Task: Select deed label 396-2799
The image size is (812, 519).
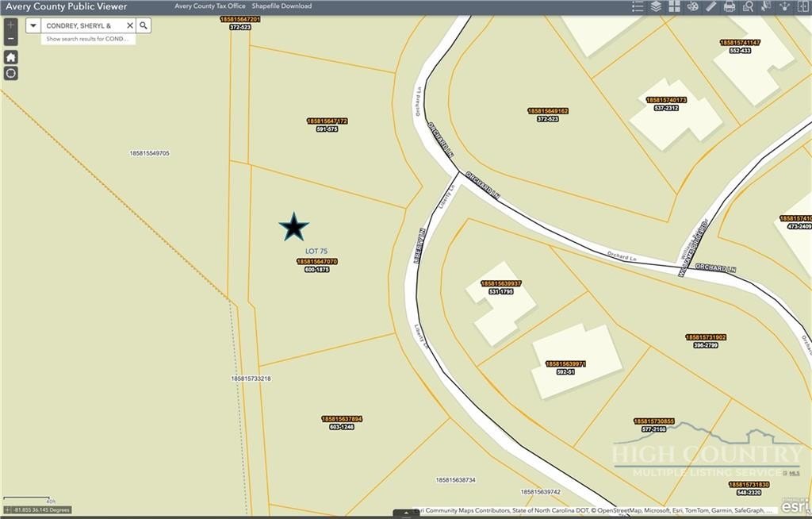Action: click(x=706, y=344)
